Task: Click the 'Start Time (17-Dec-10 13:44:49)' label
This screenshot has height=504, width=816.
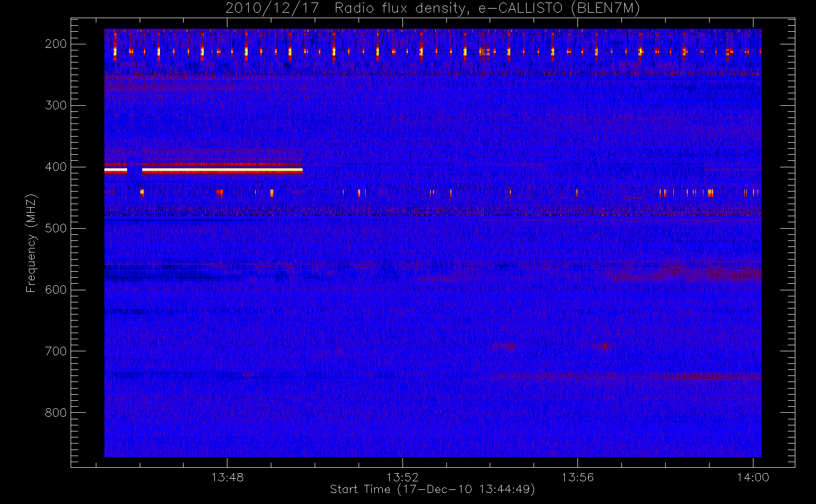Action: point(432,489)
